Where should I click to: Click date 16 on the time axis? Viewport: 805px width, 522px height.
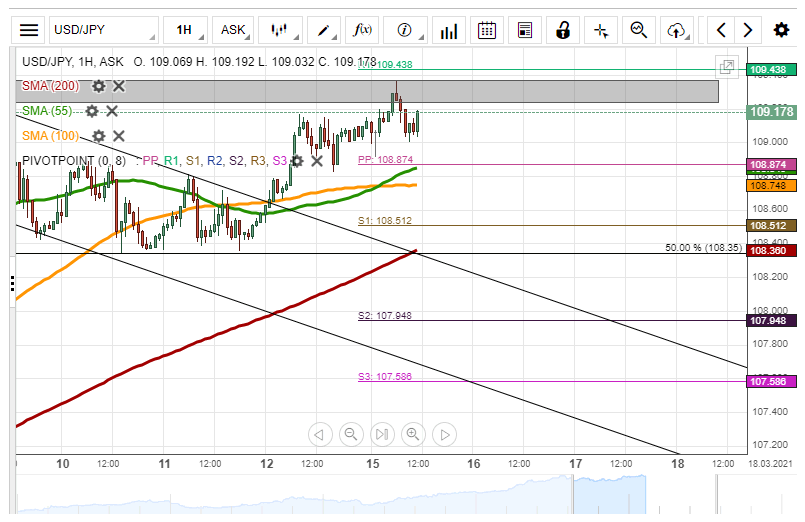[473, 463]
